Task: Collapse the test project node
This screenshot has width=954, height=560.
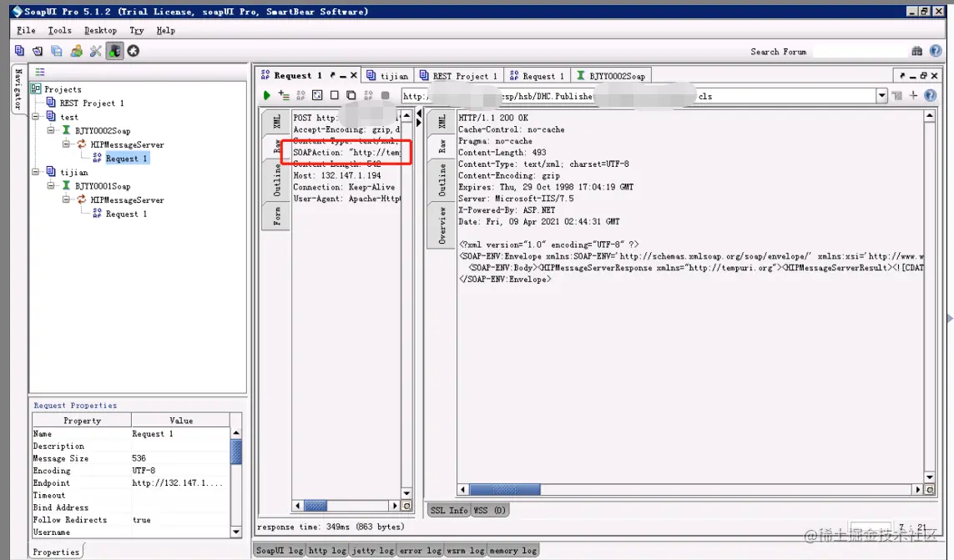Action: [35, 116]
